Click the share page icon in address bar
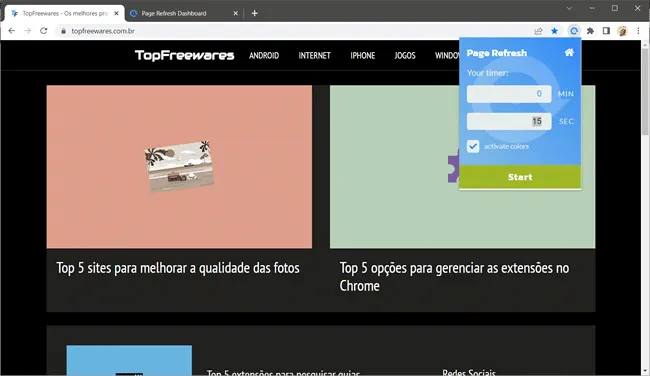The image size is (650, 376). click(x=538, y=31)
